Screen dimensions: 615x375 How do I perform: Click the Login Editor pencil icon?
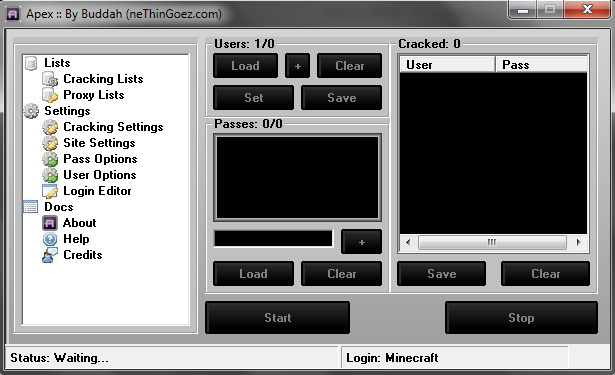(50, 191)
